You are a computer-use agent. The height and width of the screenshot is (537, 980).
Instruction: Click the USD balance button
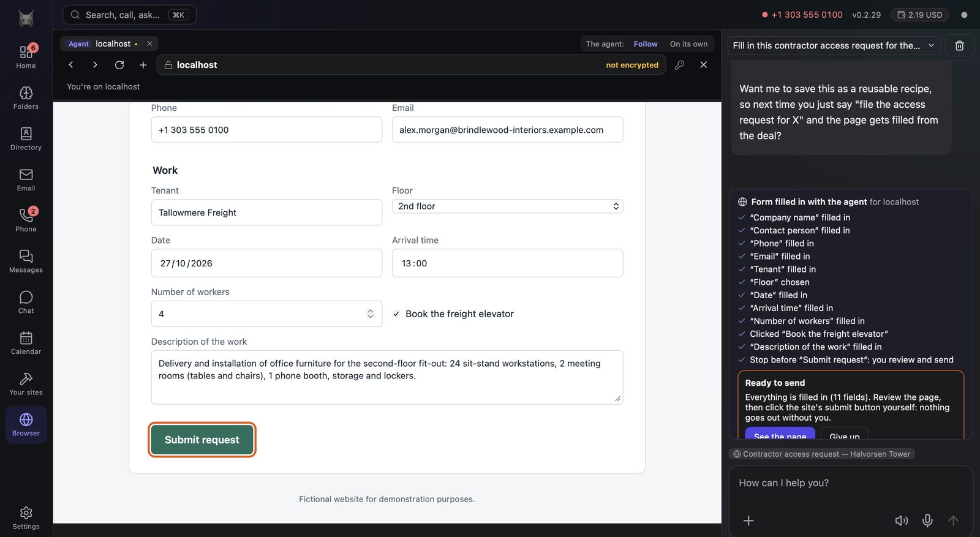tap(920, 15)
